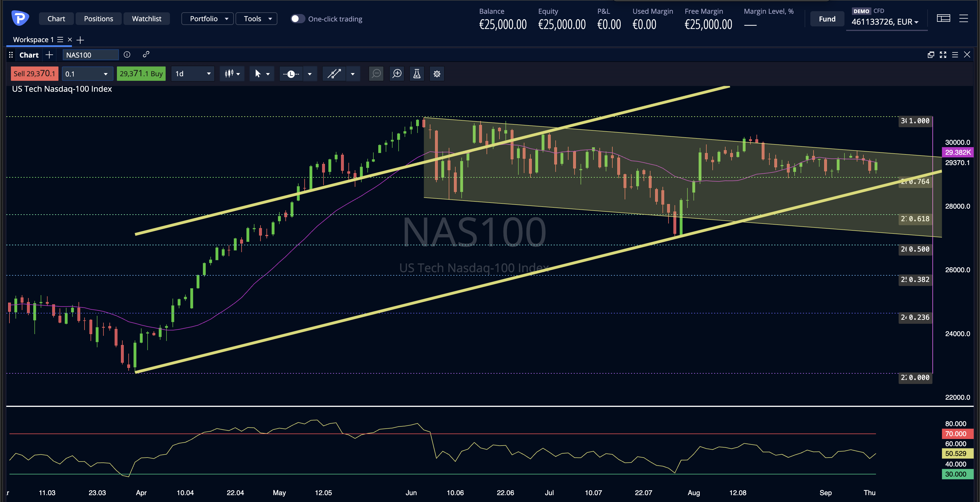Click the chart panel drag handle
This screenshot has width=980, height=502.
11,55
